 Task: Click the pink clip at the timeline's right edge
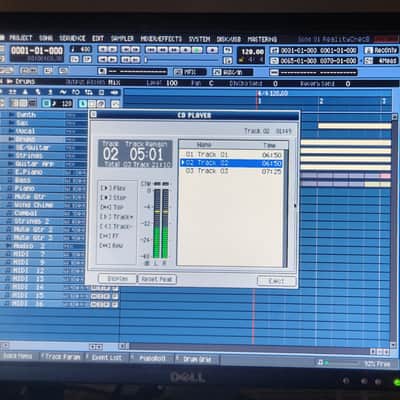tap(385, 176)
